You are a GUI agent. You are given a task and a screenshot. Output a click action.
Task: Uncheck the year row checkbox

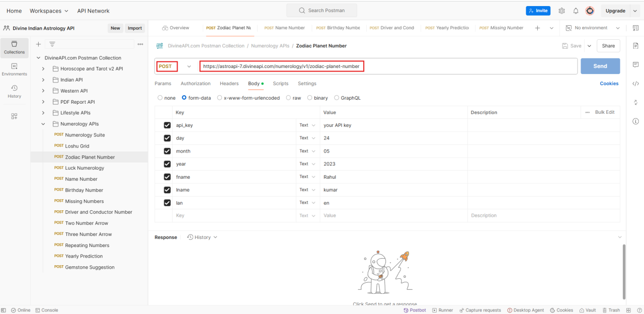tap(167, 164)
